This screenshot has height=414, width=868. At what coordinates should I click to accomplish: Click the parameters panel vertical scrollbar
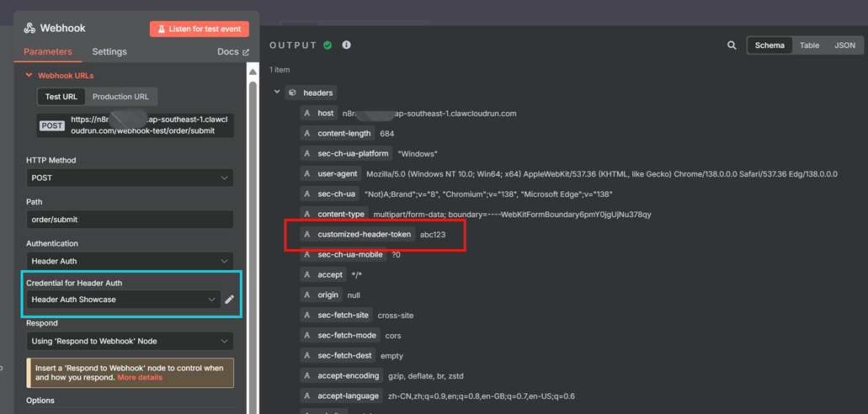coord(252,210)
